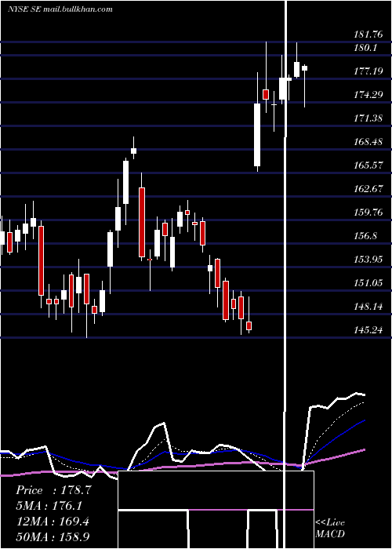Screen dimensions: 392x549
Task: Select the 165.57 price level label
Action: 368,165
